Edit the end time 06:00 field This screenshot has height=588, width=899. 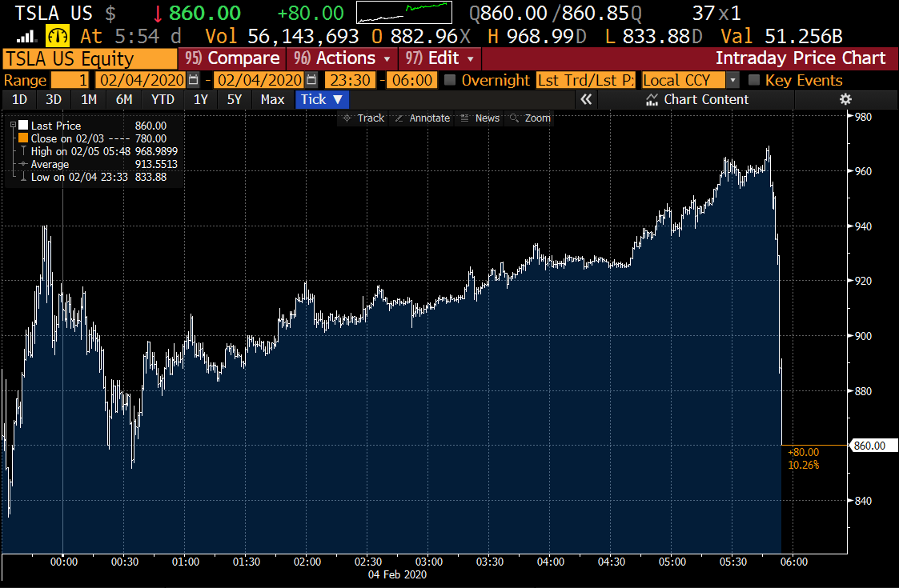(411, 80)
